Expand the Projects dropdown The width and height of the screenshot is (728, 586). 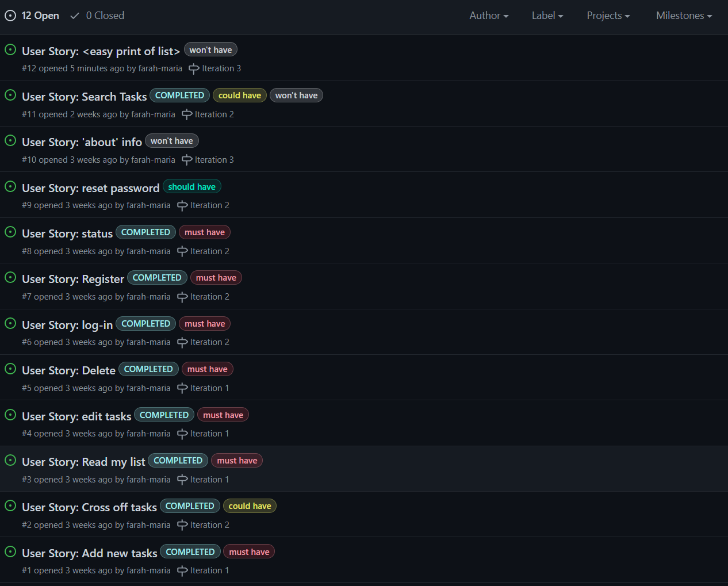coord(608,16)
